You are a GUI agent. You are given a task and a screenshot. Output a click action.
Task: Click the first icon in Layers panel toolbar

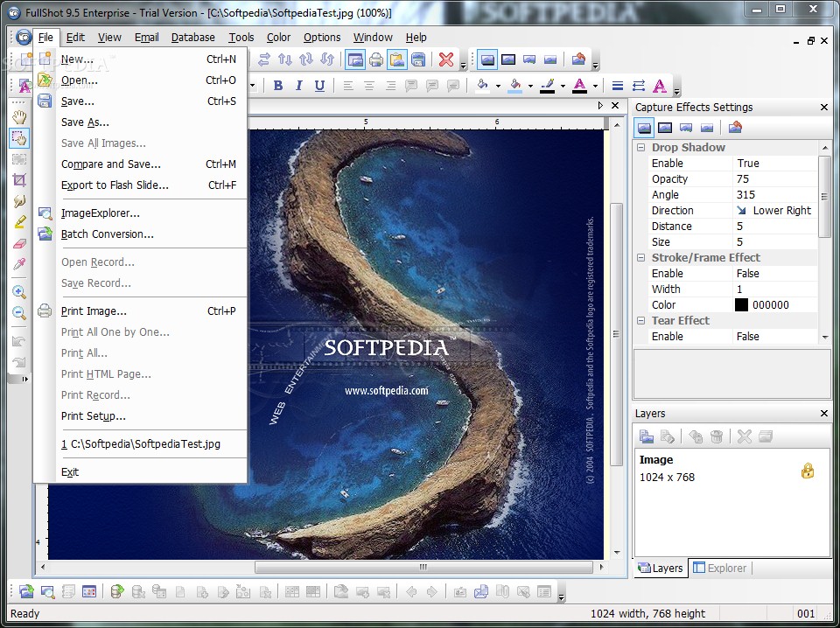coord(646,436)
